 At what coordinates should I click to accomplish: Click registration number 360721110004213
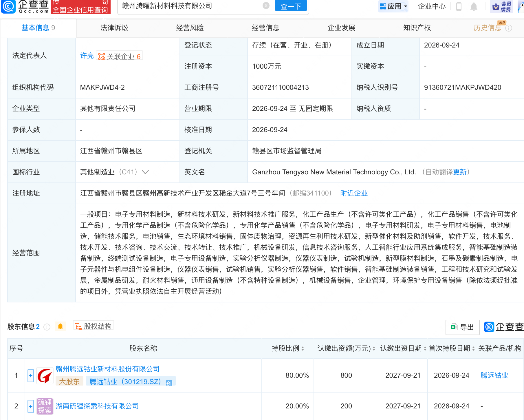tap(281, 87)
